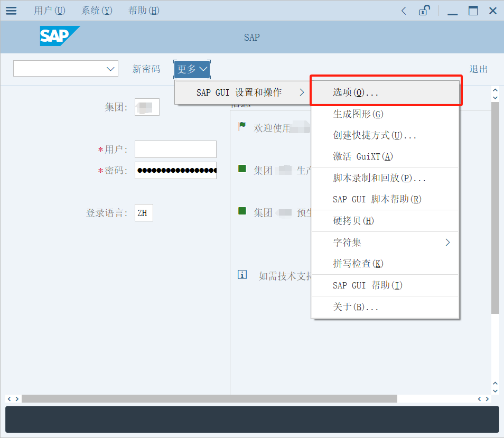This screenshot has height=438, width=504.
Task: Expand the 字符集 submenu
Action: click(385, 243)
